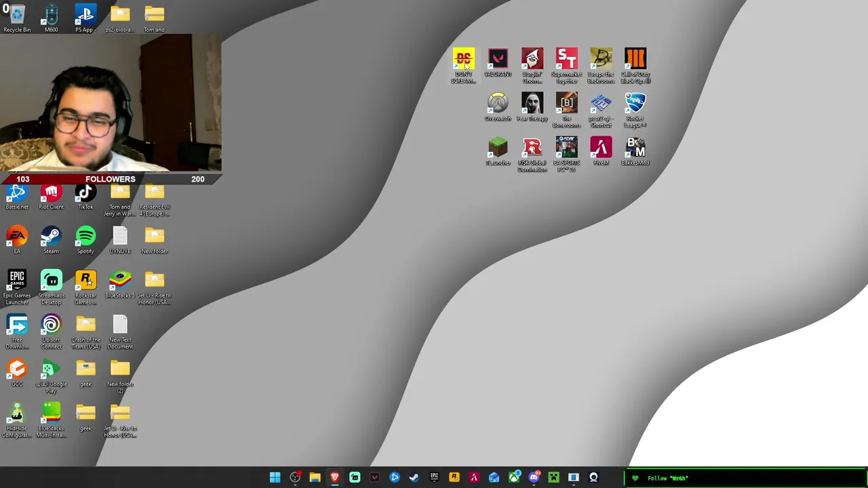Select the Steam desktop shortcut

(x=52, y=240)
